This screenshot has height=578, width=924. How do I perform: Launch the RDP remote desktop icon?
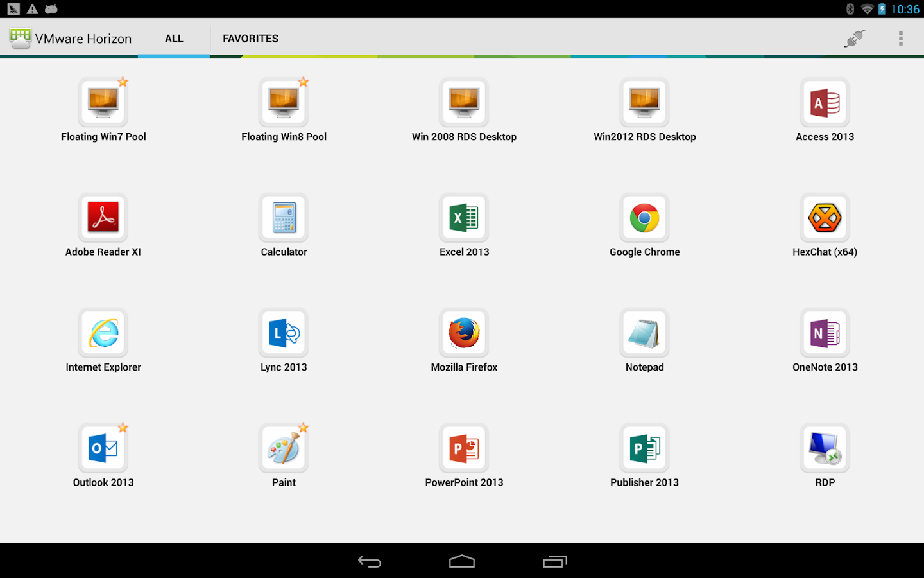[x=825, y=448]
